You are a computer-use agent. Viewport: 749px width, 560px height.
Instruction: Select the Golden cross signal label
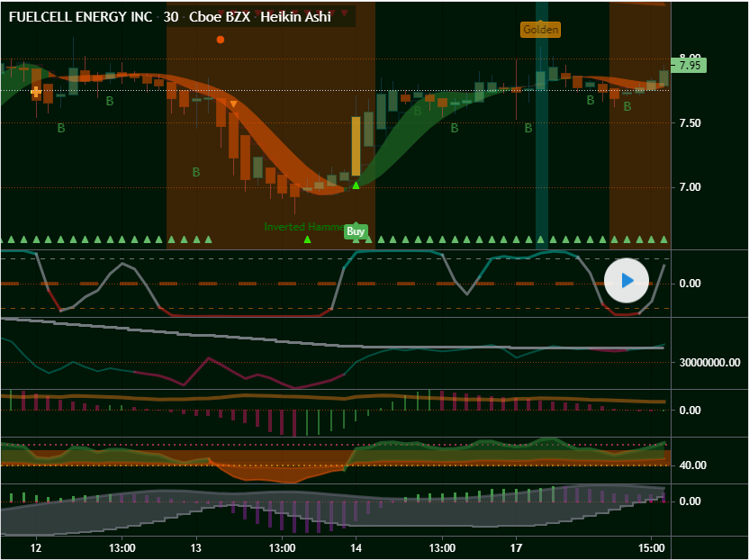(540, 30)
